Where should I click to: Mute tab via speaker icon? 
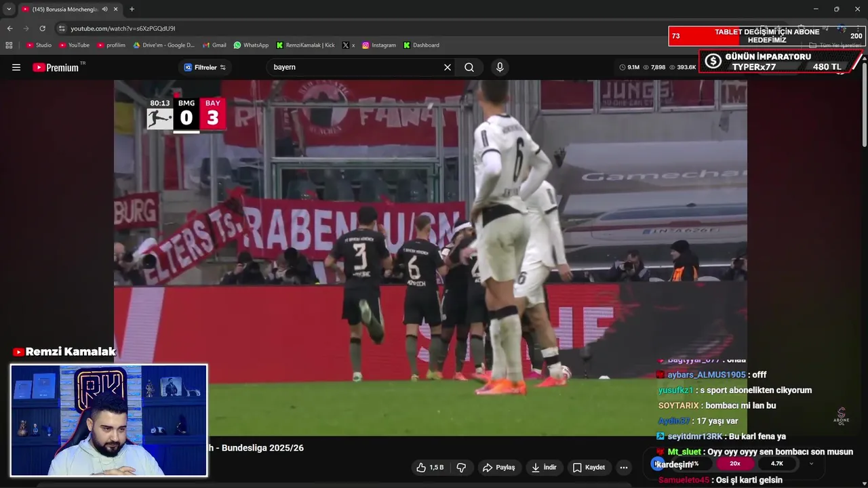(104, 9)
